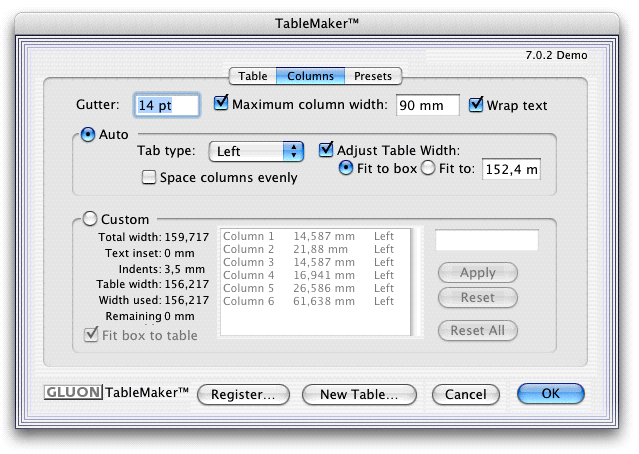639x454 pixels.
Task: Toggle Maximum column width checkbox
Action: [221, 103]
